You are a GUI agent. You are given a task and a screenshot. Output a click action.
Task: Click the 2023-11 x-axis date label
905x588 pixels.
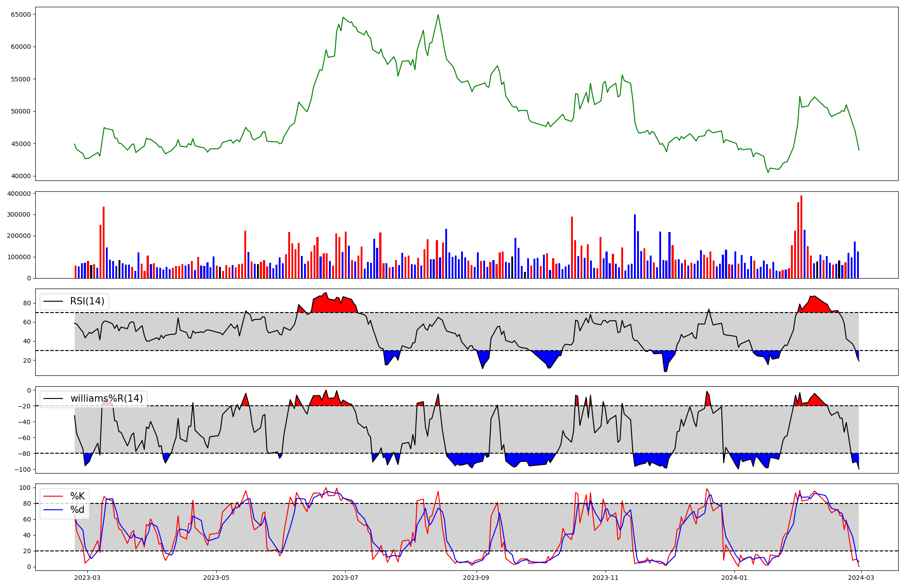pos(605,578)
